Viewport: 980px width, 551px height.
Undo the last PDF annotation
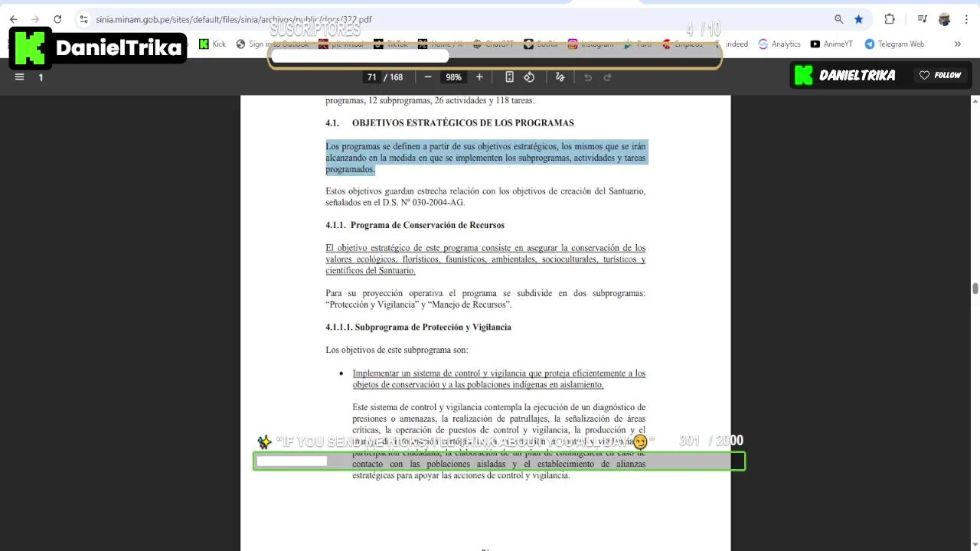click(588, 77)
